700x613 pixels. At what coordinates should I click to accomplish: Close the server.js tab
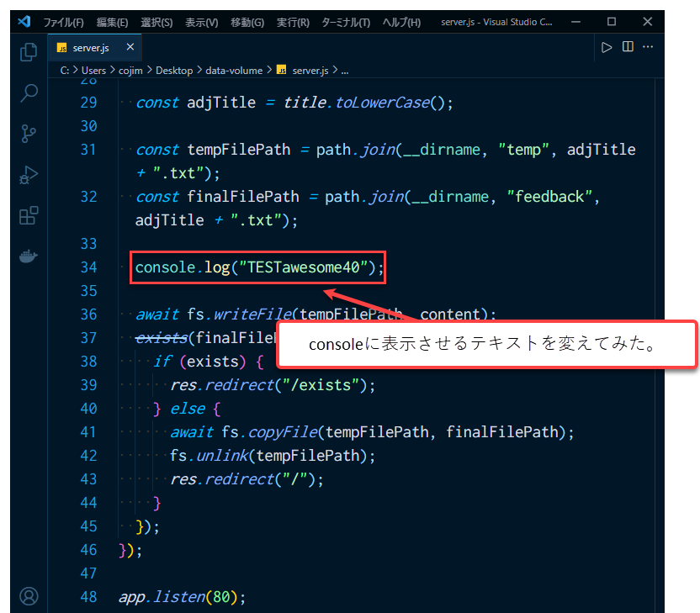pos(130,47)
